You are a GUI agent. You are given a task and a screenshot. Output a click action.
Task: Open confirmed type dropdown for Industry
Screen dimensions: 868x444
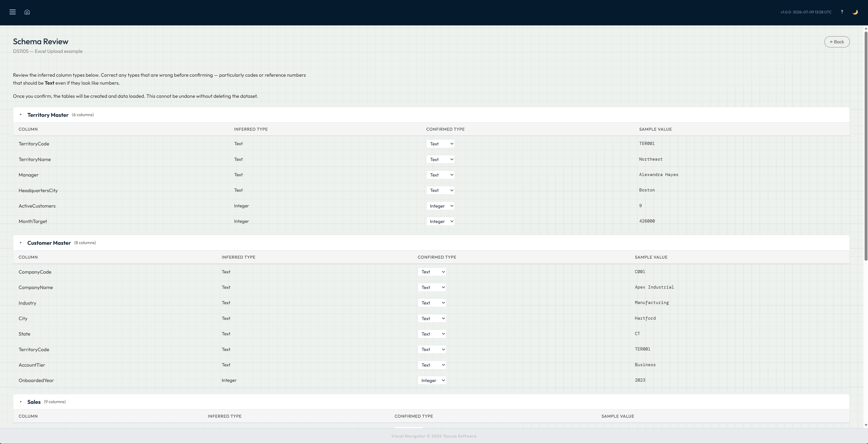[432, 303]
